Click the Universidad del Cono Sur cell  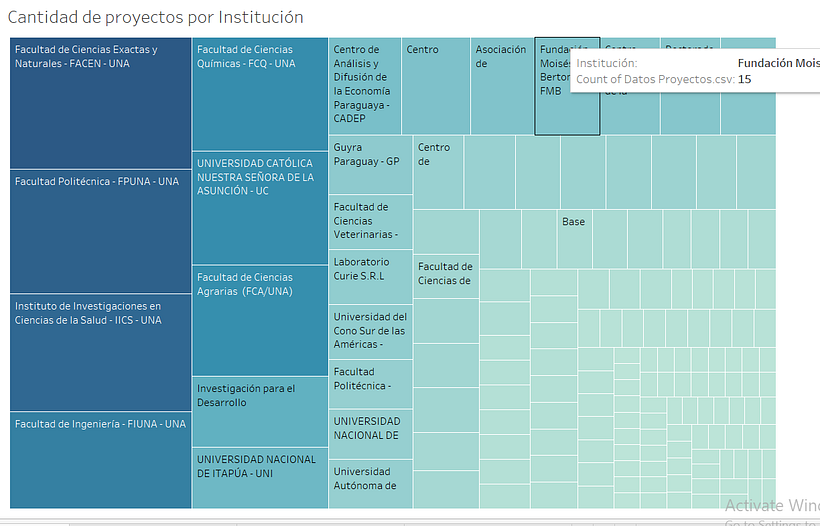click(370, 332)
